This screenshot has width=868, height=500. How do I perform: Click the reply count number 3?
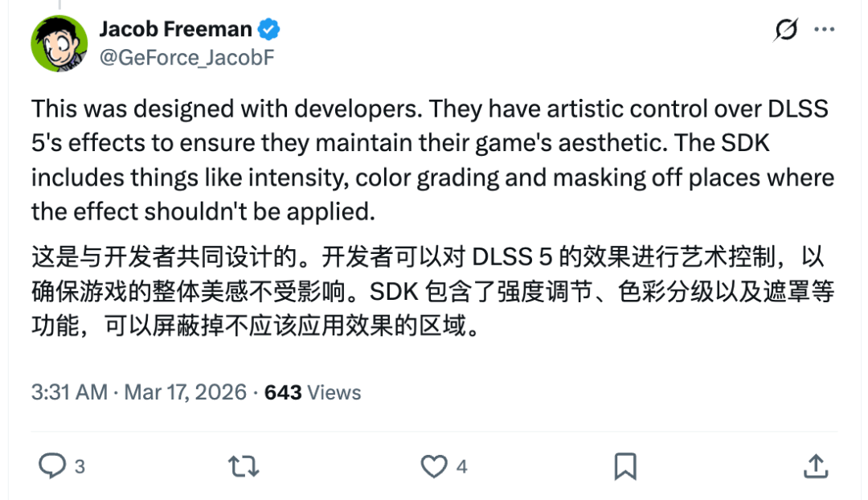point(80,466)
